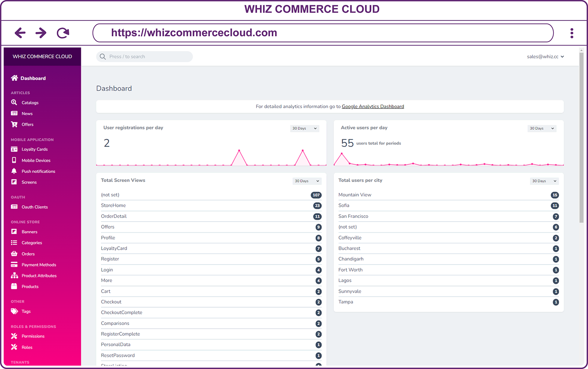Click the Offers cart icon
Screen dimensions: 588x369
click(14, 124)
